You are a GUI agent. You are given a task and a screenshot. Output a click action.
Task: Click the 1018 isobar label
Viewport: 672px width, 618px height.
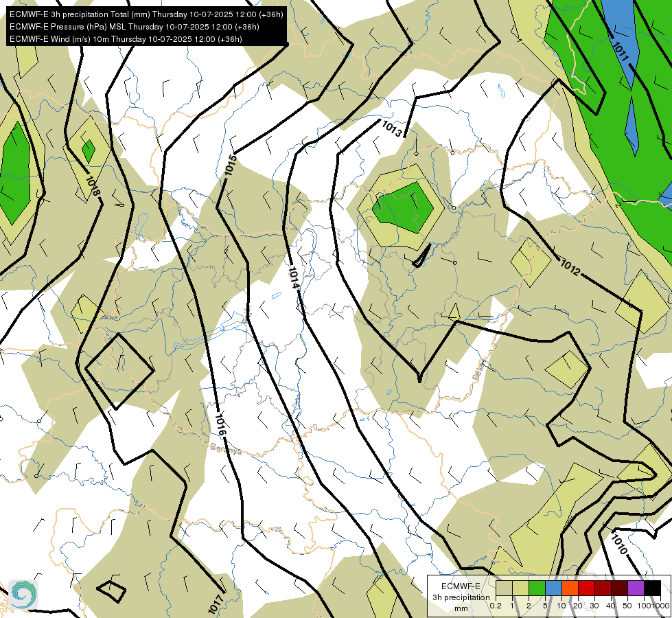[x=93, y=185]
